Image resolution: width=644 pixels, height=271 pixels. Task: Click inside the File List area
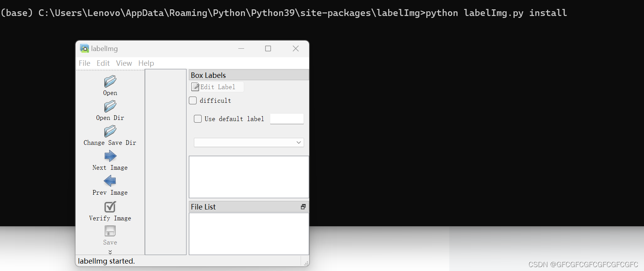249,234
